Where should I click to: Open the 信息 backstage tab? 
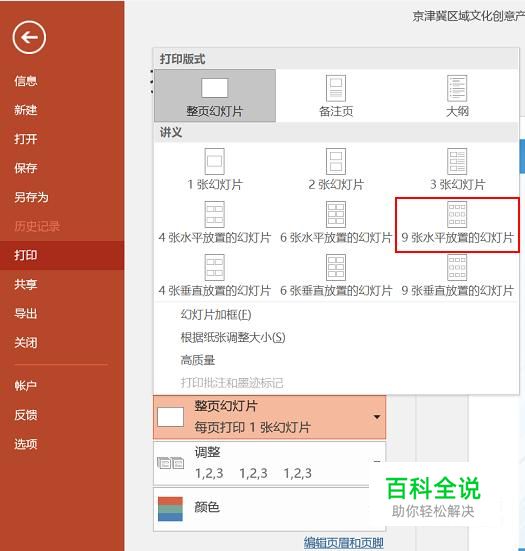click(62, 81)
